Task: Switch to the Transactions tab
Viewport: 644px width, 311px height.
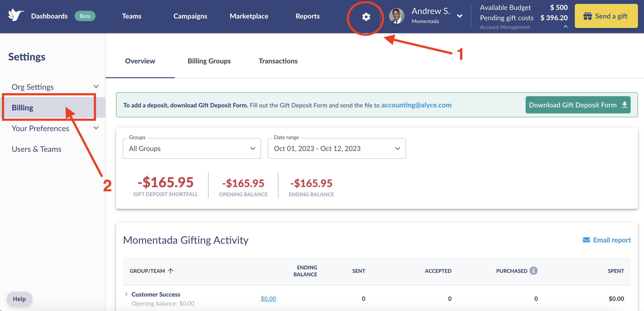Action: click(278, 61)
